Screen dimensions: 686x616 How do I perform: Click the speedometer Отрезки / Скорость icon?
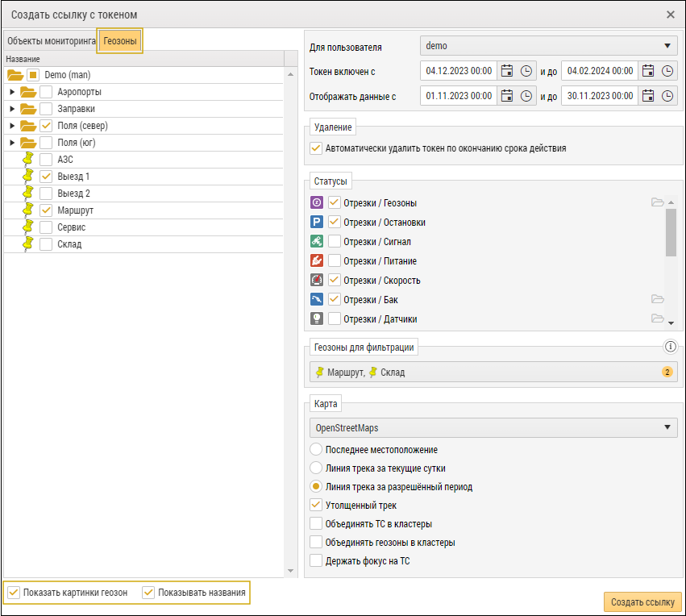317,280
